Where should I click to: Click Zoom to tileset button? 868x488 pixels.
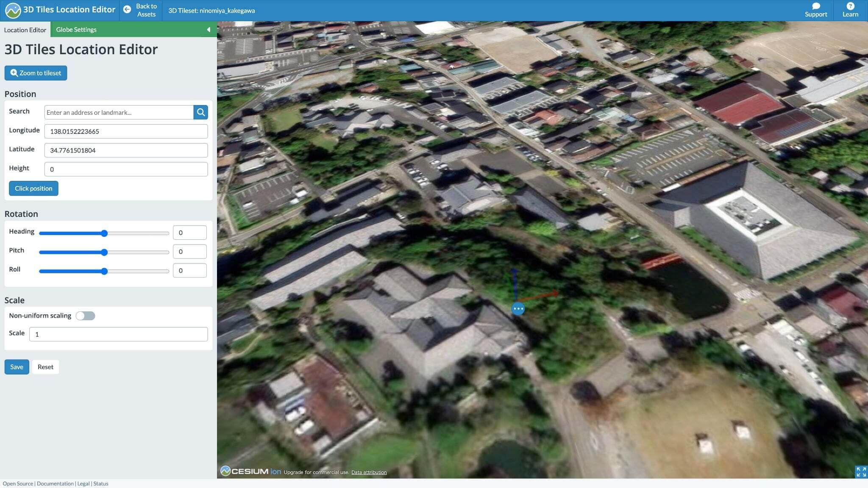point(36,73)
